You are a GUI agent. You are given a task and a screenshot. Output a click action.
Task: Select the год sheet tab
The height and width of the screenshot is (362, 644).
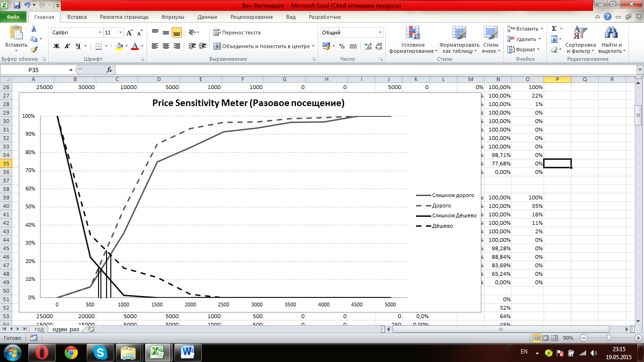tap(38, 329)
